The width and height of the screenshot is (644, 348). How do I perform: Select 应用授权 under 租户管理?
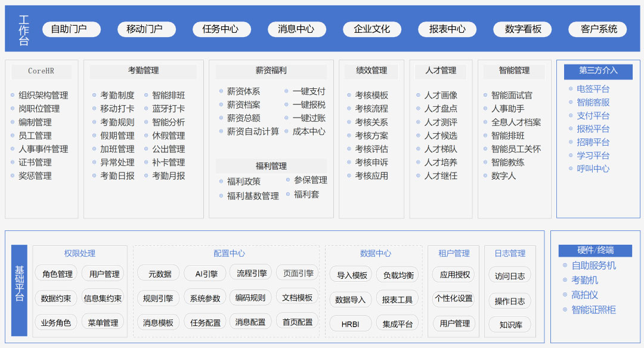click(x=454, y=275)
